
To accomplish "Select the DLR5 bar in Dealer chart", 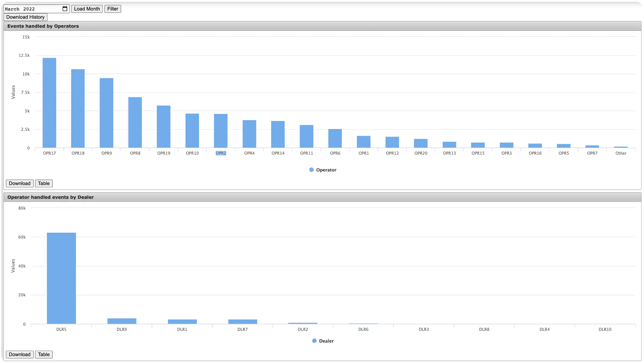I will tap(61, 278).
